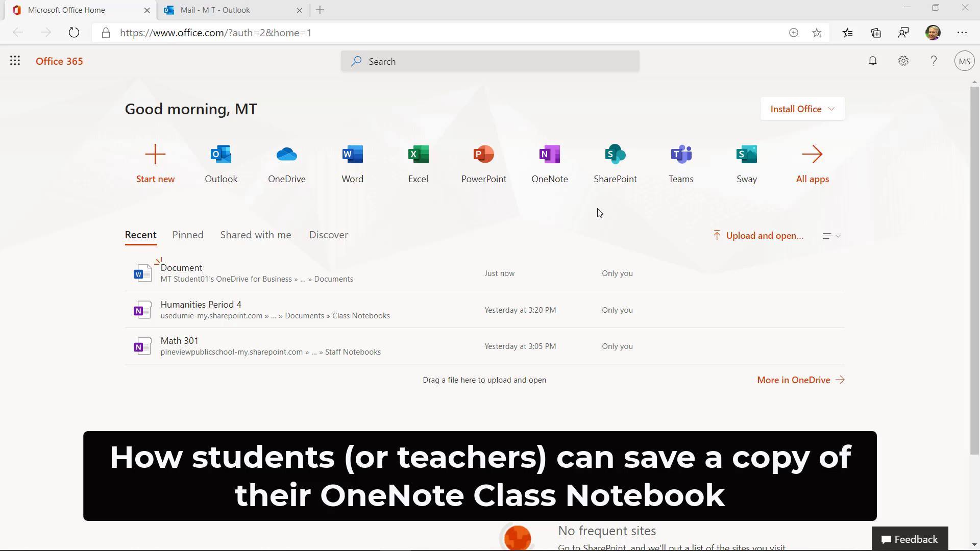Viewport: 980px width, 551px height.
Task: Click the Class Notebooks path for Humanities Period 4
Action: (x=361, y=316)
